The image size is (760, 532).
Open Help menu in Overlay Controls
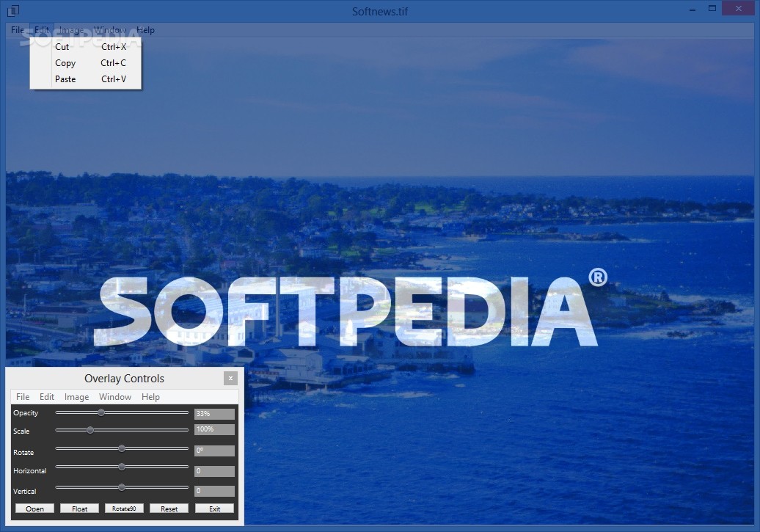pyautogui.click(x=150, y=397)
